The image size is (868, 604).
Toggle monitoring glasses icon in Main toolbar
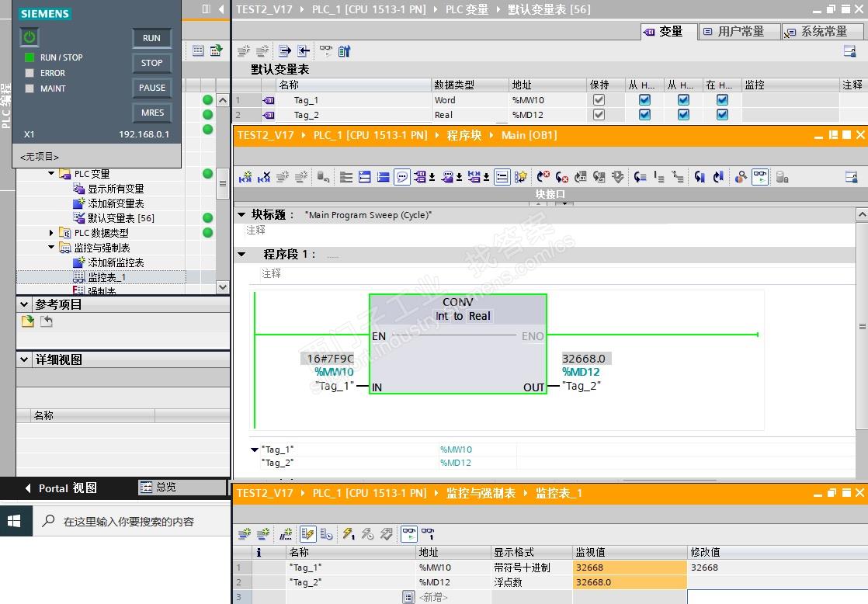click(x=760, y=177)
